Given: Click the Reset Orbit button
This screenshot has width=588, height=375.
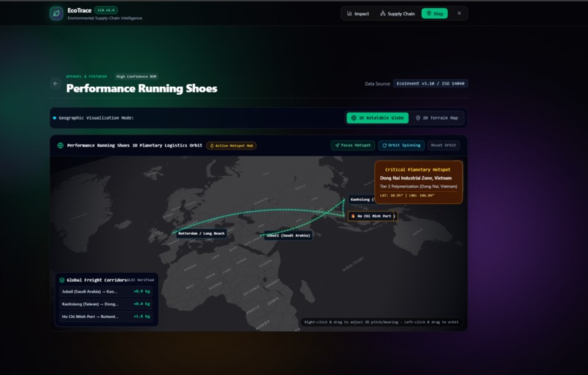Looking at the screenshot, I should (444, 145).
